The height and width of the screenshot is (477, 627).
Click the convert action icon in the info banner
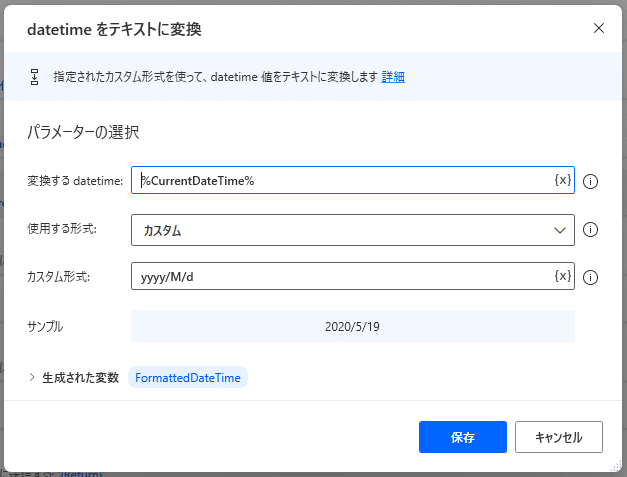click(x=34, y=77)
